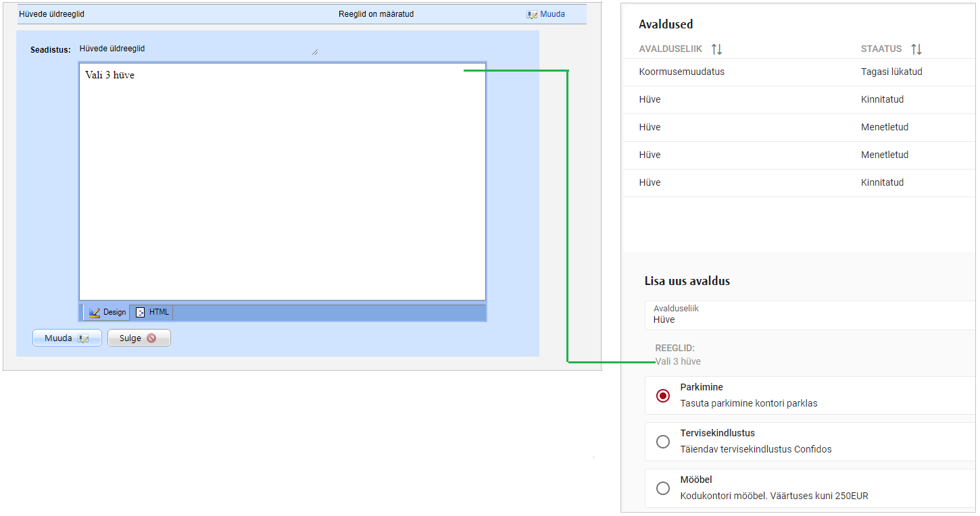This screenshot has width=980, height=516.
Task: Click the 'Hüvede üldreeglid' title in header row
Action: pos(52,14)
